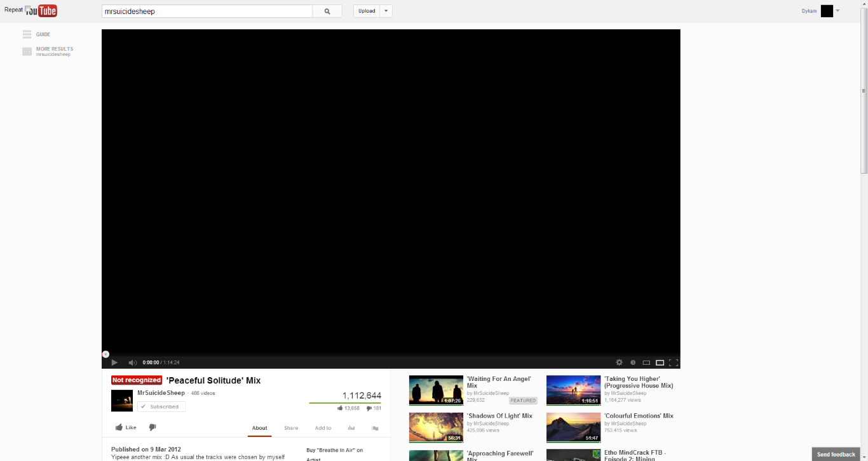This screenshot has width=868, height=461.
Task: Click the like/dislike ratio bar
Action: (x=345, y=403)
